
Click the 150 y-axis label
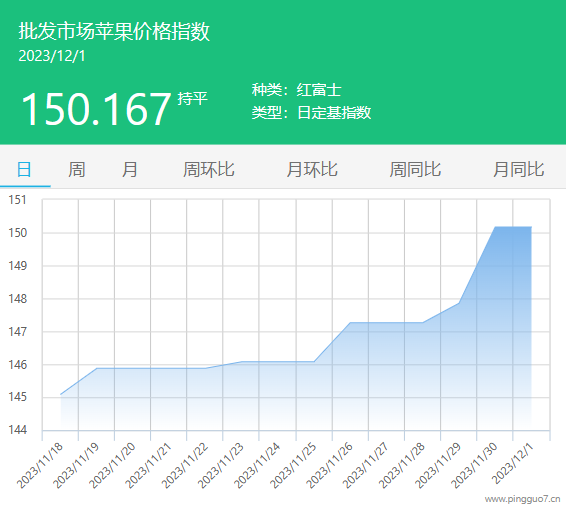(x=18, y=233)
